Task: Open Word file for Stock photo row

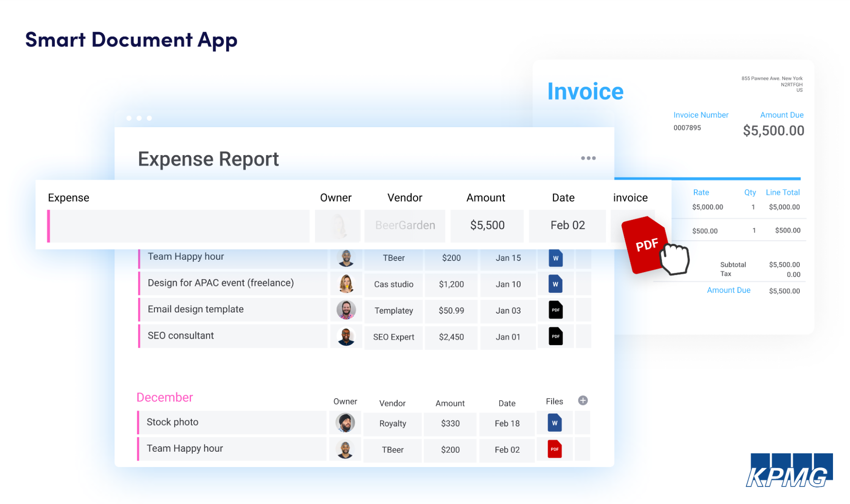Action: (x=554, y=423)
